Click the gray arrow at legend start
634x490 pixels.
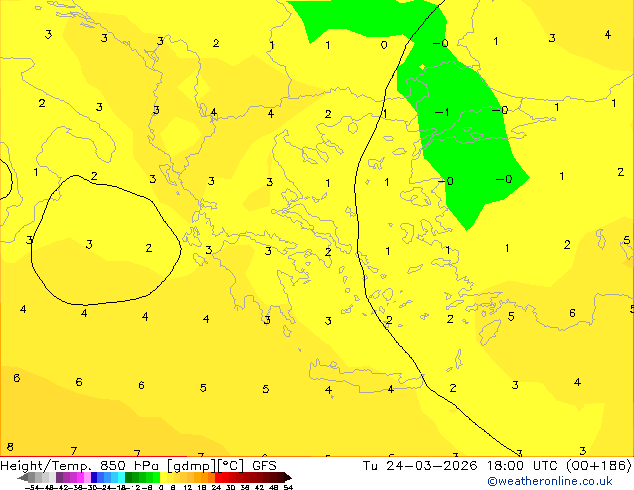tap(23, 477)
